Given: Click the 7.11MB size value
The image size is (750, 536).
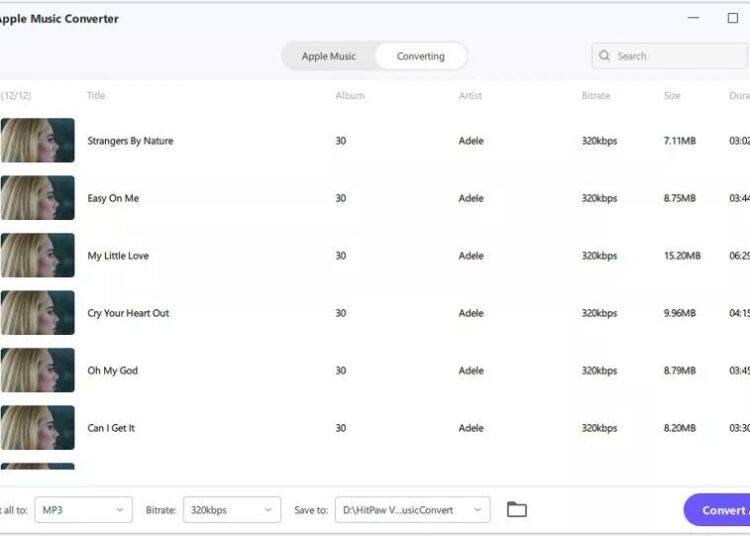Looking at the screenshot, I should click(679, 141).
